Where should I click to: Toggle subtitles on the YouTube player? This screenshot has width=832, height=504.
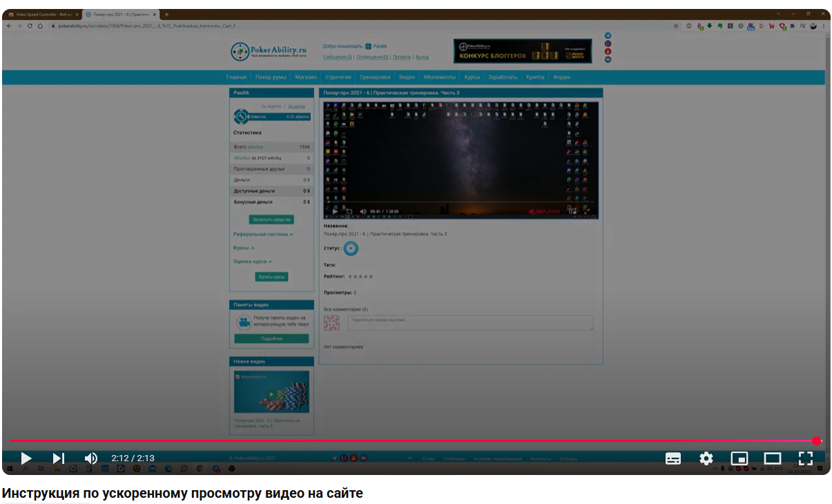pos(673,458)
